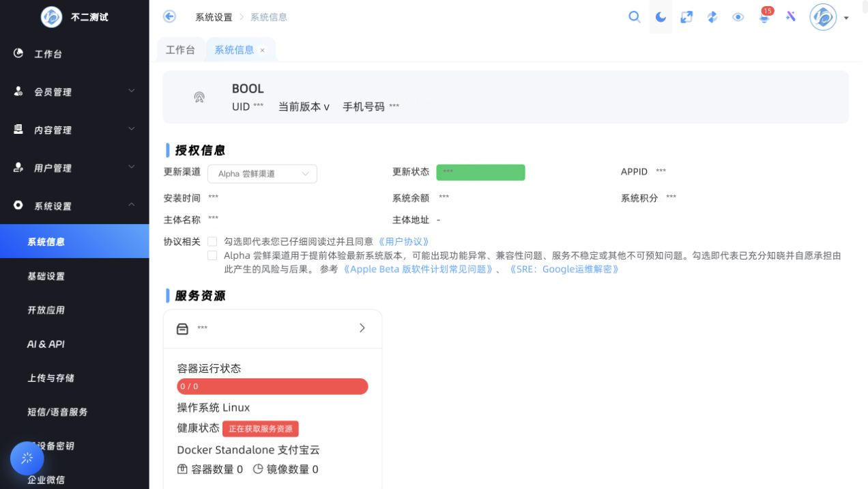
Task: Click the 会员管理 person icon in the sidebar
Action: pyautogui.click(x=18, y=92)
